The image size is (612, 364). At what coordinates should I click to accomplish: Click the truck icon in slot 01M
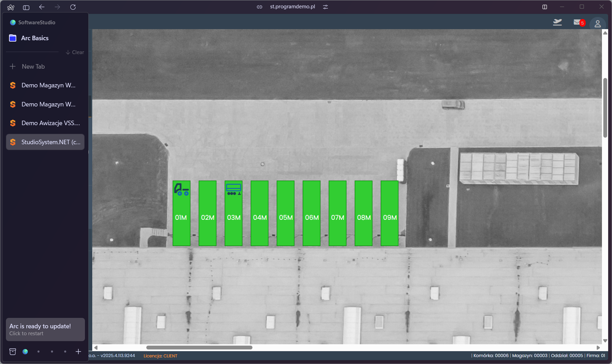(181, 189)
